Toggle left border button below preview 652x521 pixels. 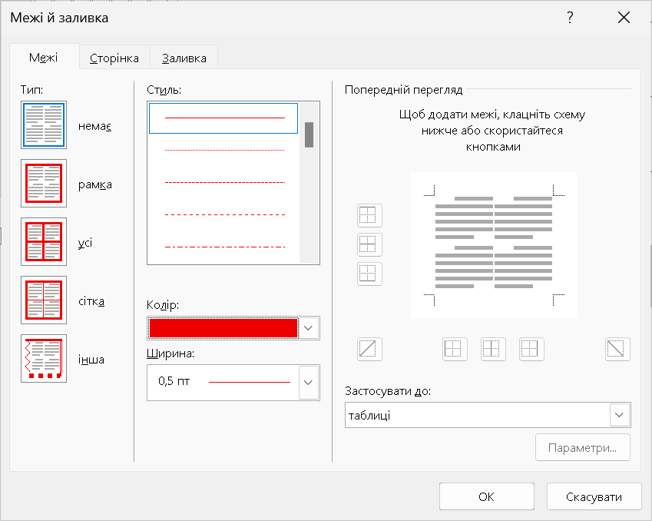(454, 349)
